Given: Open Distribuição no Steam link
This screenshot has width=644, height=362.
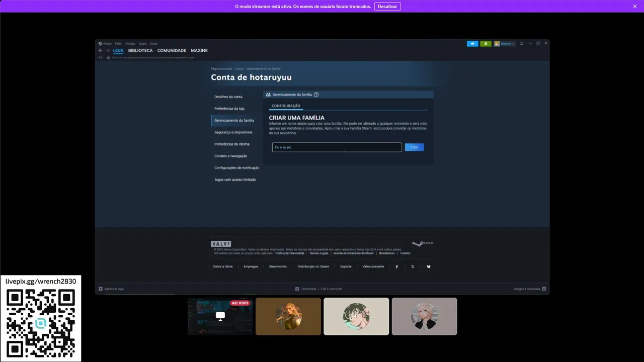Looking at the screenshot, I should click(313, 266).
